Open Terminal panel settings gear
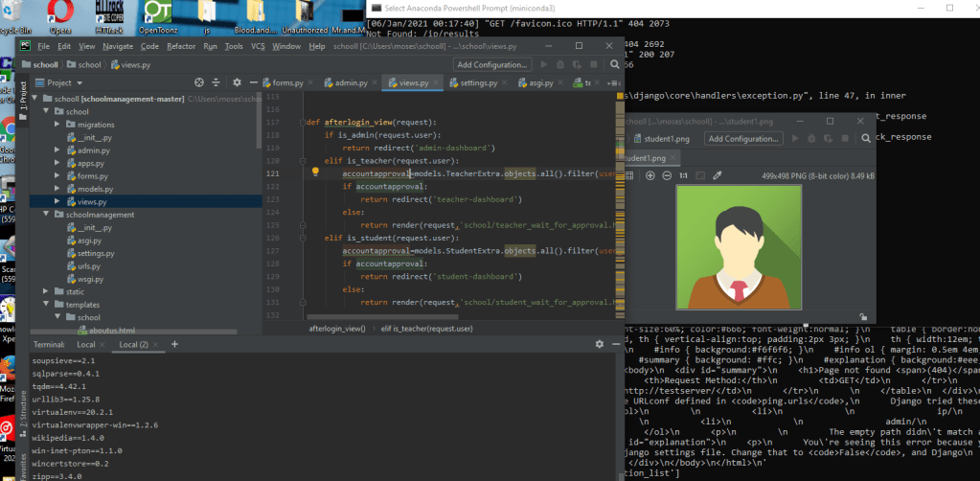Screen dimensions: 980x481 (x=600, y=344)
